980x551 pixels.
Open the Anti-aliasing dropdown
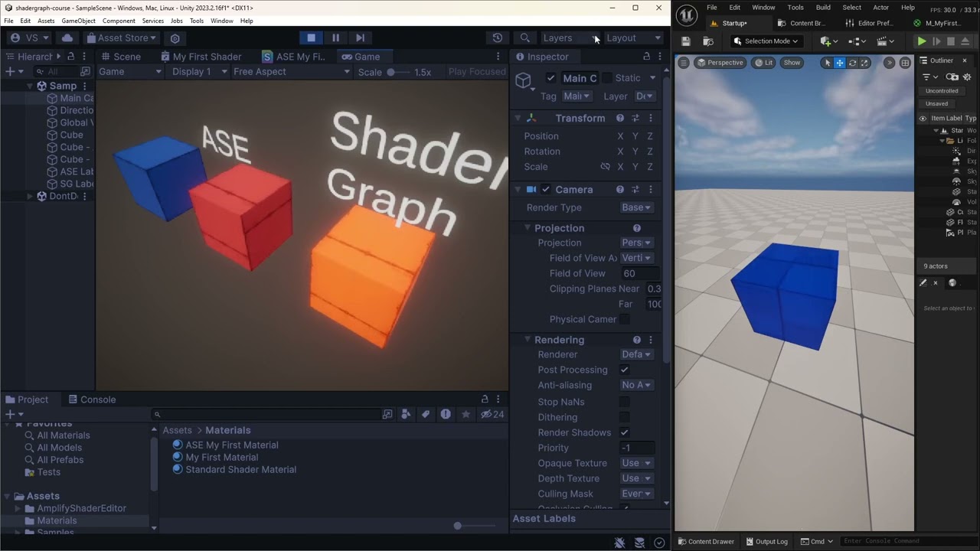tap(637, 385)
